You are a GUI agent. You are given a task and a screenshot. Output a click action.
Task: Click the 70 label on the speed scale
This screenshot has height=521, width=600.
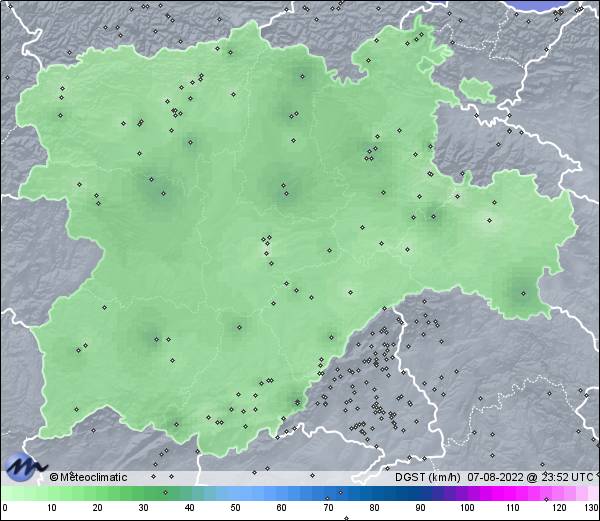pyautogui.click(x=328, y=508)
